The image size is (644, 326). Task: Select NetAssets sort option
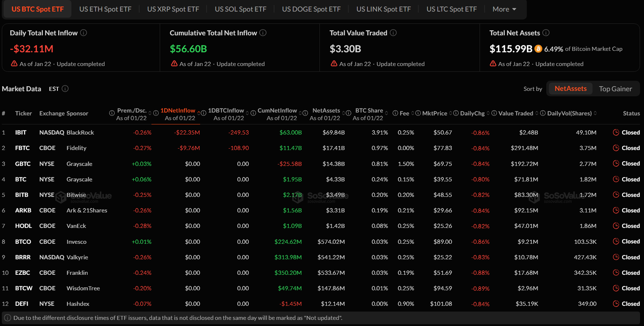click(570, 89)
